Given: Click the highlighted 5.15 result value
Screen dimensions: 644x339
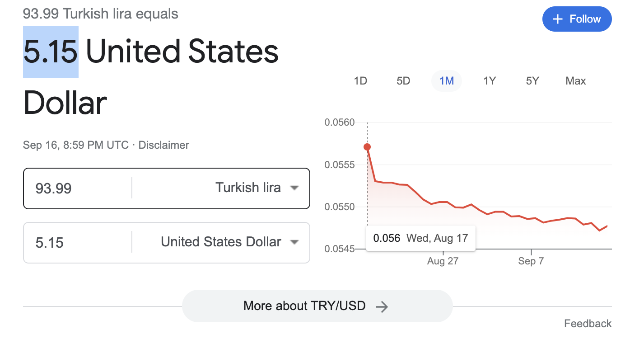Looking at the screenshot, I should (51, 52).
